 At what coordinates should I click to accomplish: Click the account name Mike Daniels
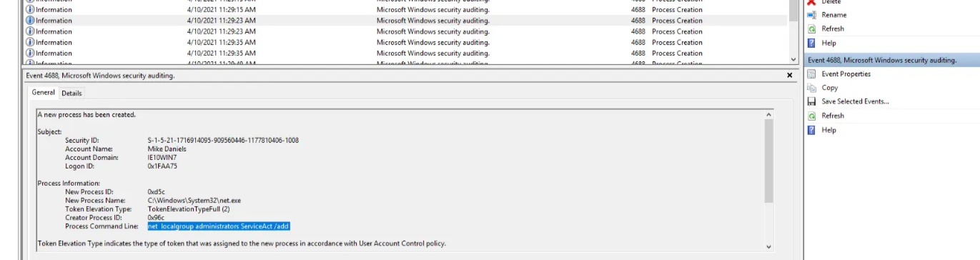167,149
